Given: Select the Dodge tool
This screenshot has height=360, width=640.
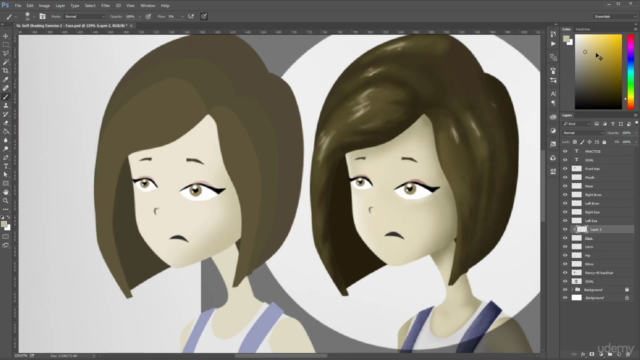Looking at the screenshot, I should pyautogui.click(x=6, y=149).
